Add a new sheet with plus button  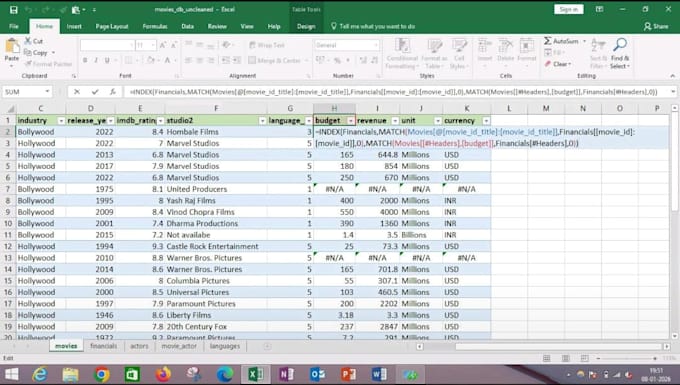[267, 346]
